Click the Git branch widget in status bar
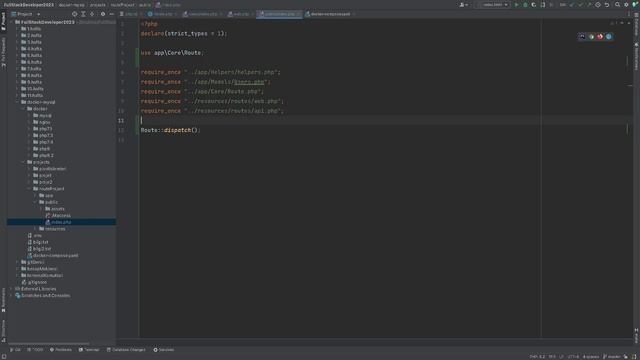 pos(612,357)
